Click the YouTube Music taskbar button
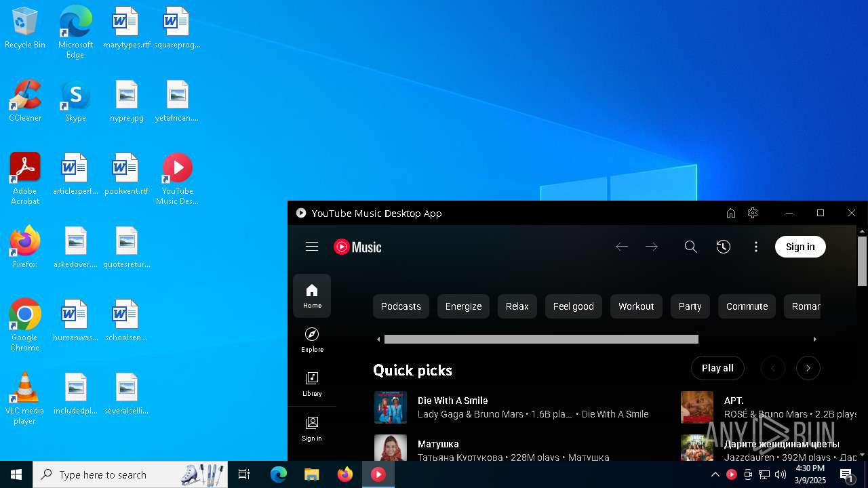Image resolution: width=868 pixels, height=488 pixels. [378, 474]
